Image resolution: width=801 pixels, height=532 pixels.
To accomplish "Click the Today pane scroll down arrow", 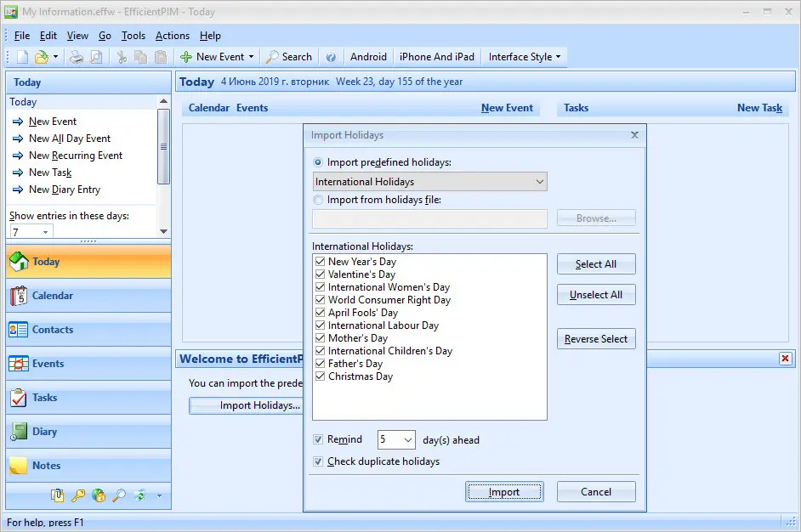I will pos(163,231).
